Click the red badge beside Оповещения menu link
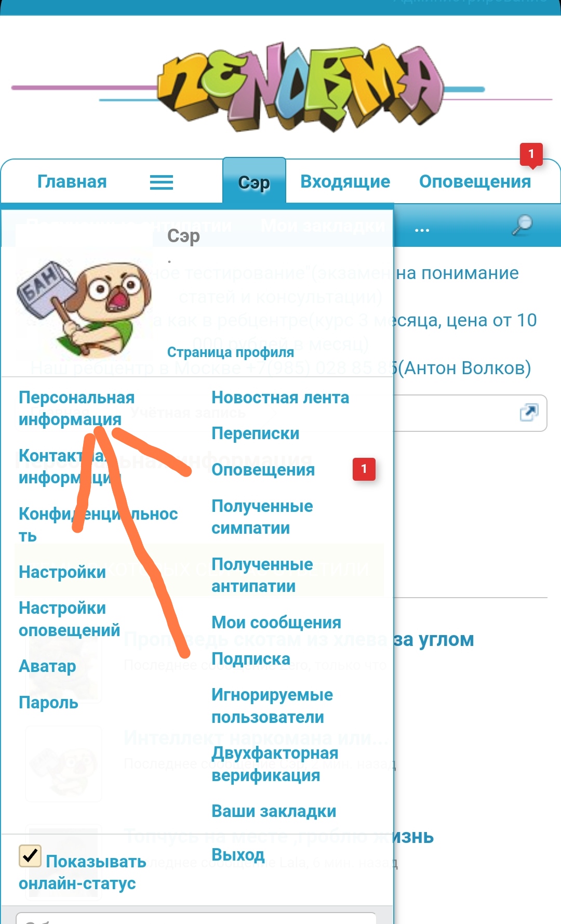561x924 pixels. point(364,469)
